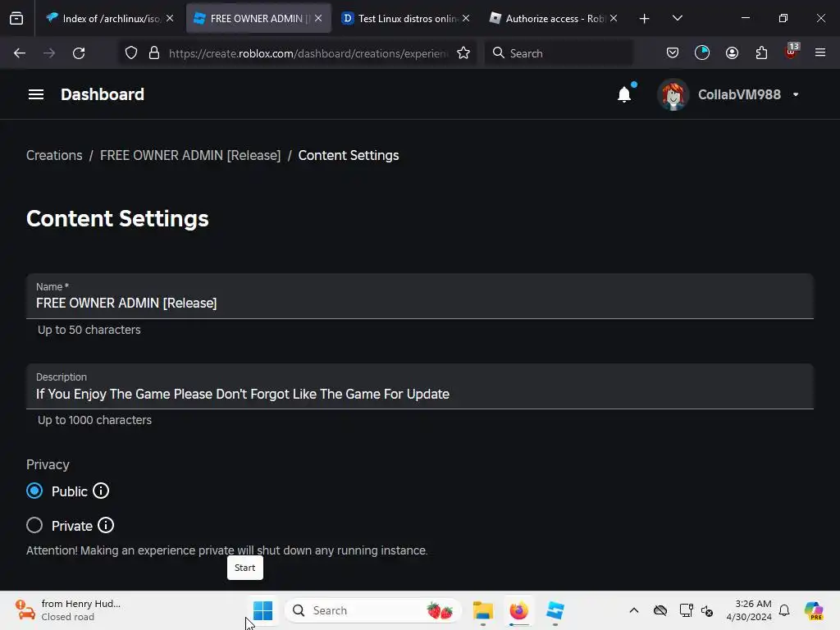Open FREE OWNER ADMIN [Release] breadcrumb link
Image resolution: width=840 pixels, height=630 pixels.
tap(190, 155)
